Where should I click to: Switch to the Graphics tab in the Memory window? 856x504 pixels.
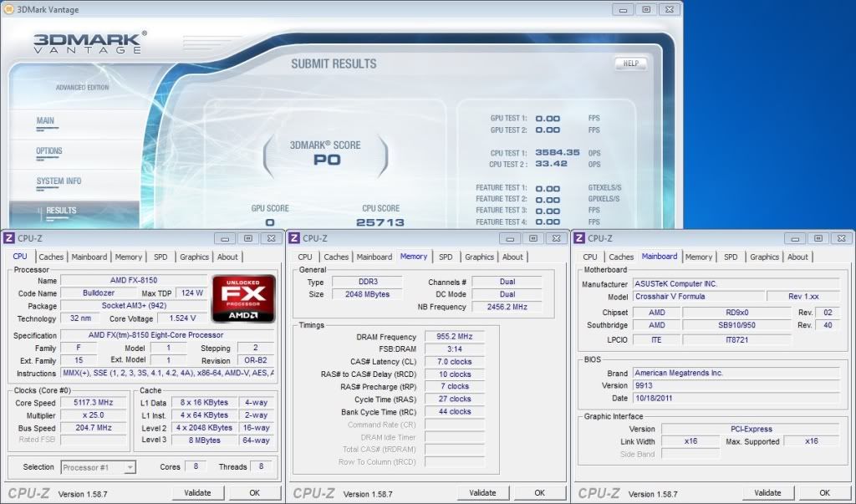[x=481, y=257]
